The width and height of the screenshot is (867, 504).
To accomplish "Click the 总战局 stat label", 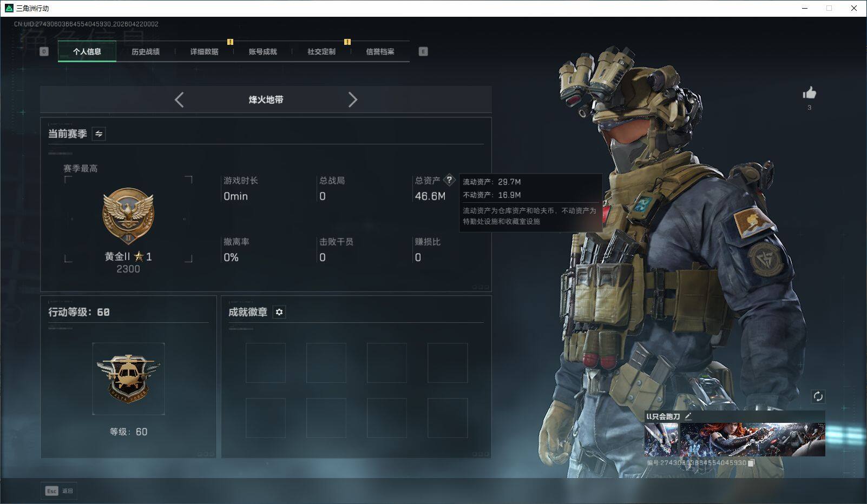I will coord(332,181).
